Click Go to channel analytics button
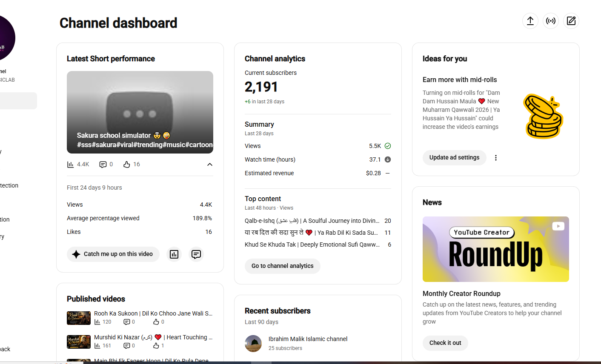Image resolution: width=601 pixels, height=364 pixels. [283, 266]
